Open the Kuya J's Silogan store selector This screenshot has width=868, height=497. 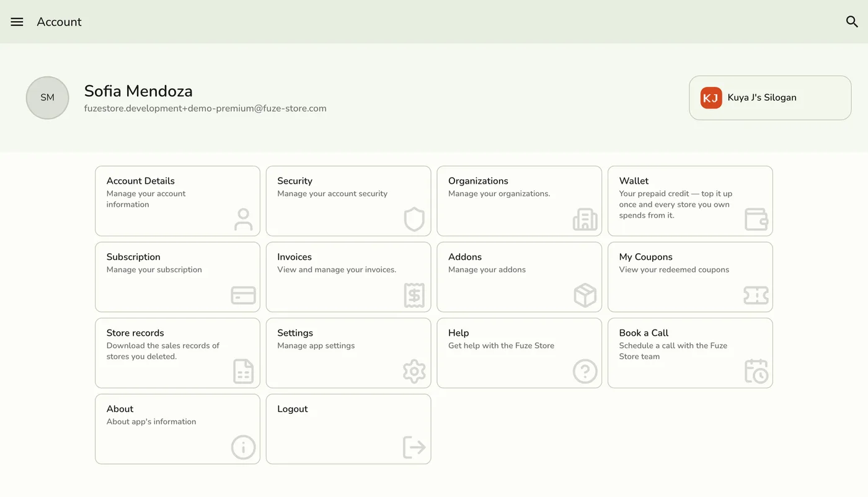pos(770,98)
